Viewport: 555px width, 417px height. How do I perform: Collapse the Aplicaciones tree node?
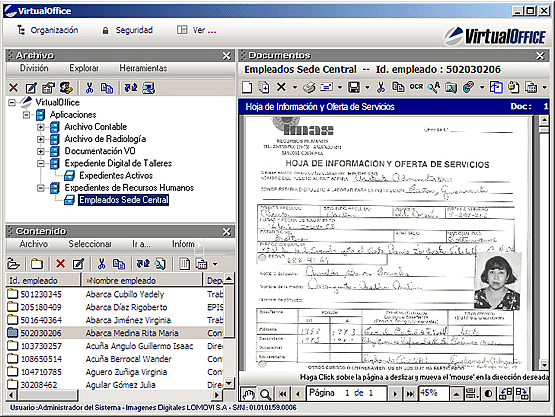coord(27,115)
